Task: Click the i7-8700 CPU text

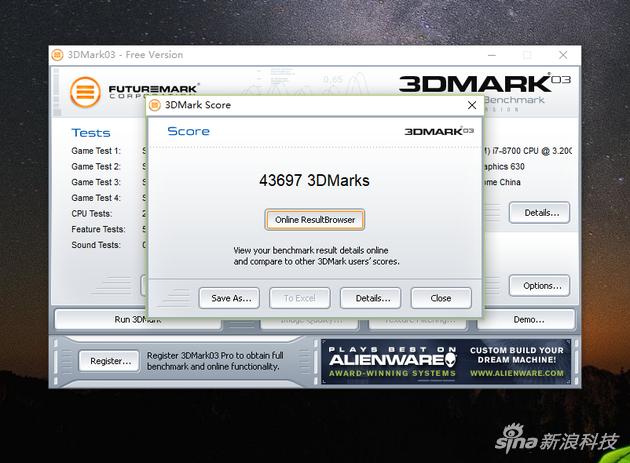Action: click(526, 151)
